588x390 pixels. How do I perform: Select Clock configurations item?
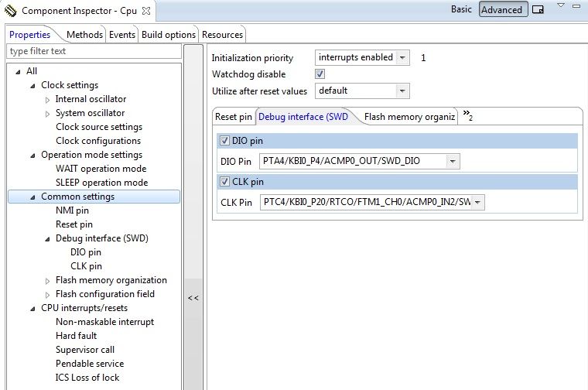(x=98, y=141)
